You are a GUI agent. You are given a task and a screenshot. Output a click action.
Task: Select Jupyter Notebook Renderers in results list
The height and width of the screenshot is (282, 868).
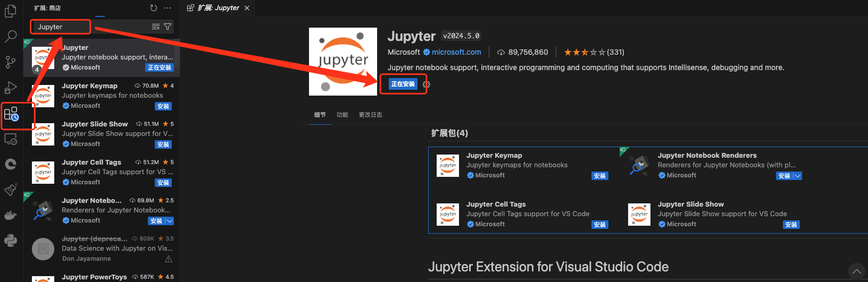pyautogui.click(x=102, y=211)
